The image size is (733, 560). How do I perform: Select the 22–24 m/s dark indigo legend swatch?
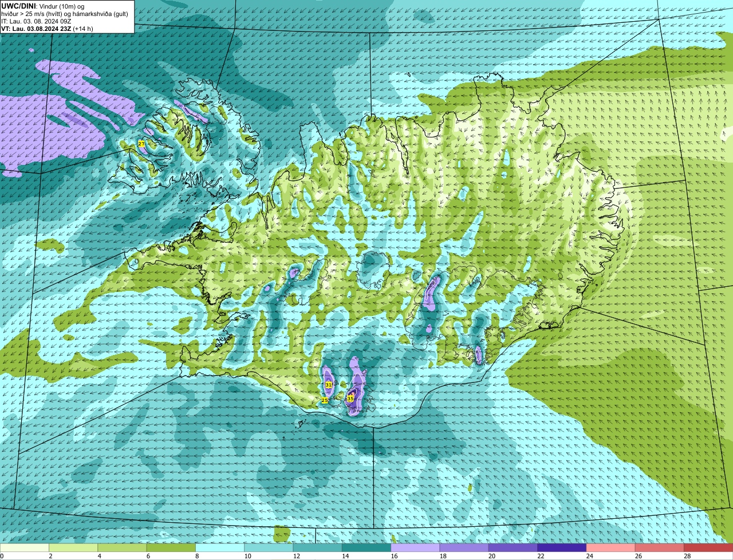coord(562,548)
